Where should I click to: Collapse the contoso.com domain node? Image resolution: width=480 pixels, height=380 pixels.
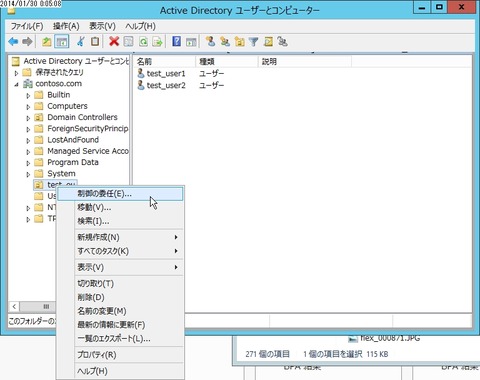click(16, 84)
